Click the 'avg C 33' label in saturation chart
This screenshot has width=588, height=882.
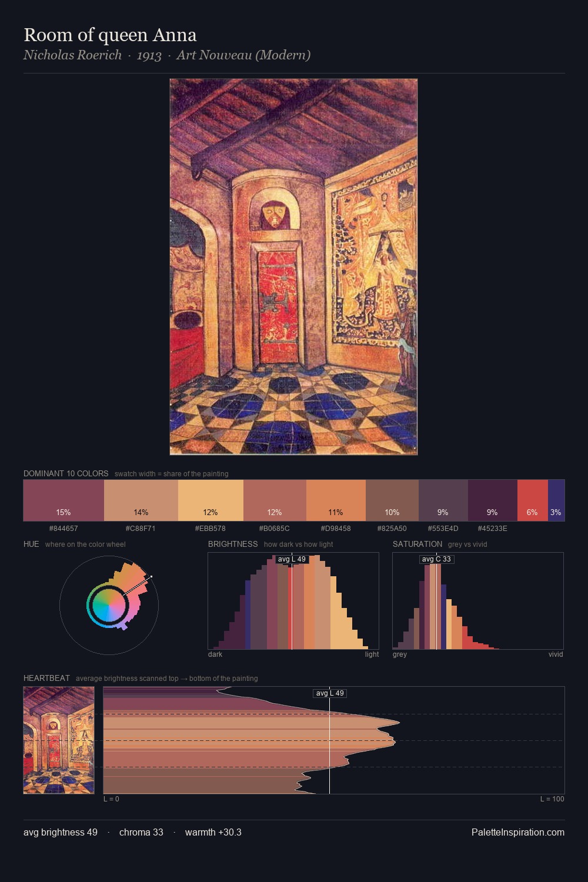[x=436, y=559]
